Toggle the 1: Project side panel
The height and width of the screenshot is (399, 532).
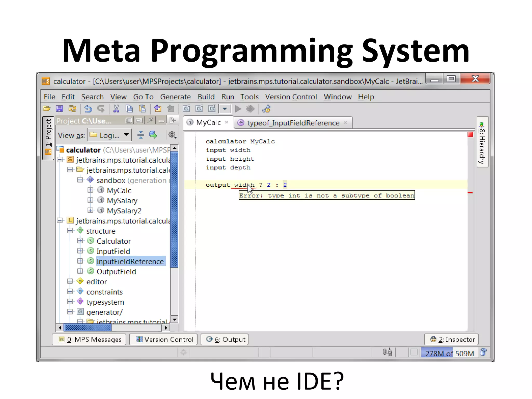(x=48, y=138)
